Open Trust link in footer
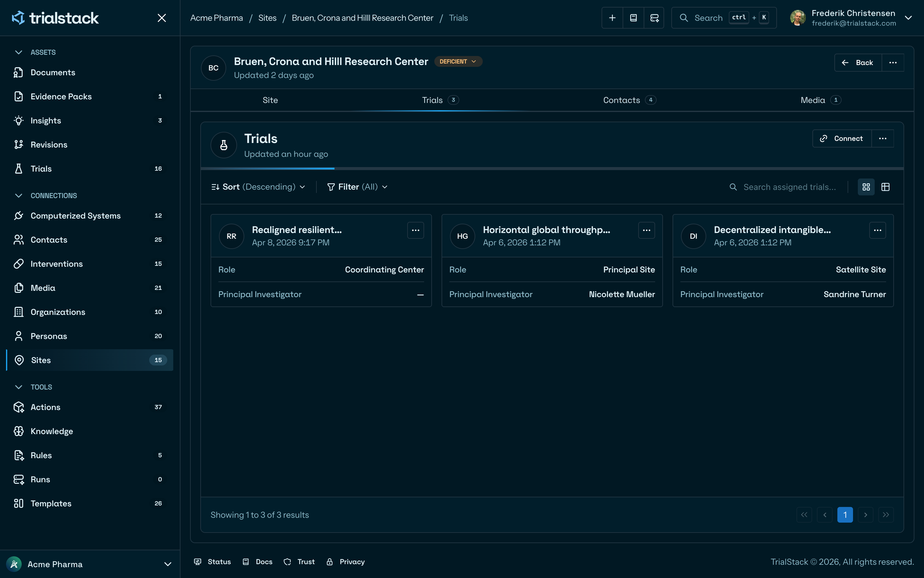The height and width of the screenshot is (578, 924). [x=299, y=561]
